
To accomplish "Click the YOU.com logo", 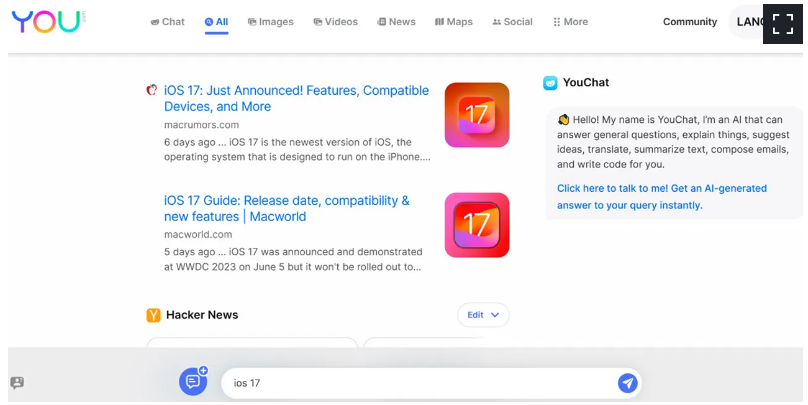I will pos(48,22).
